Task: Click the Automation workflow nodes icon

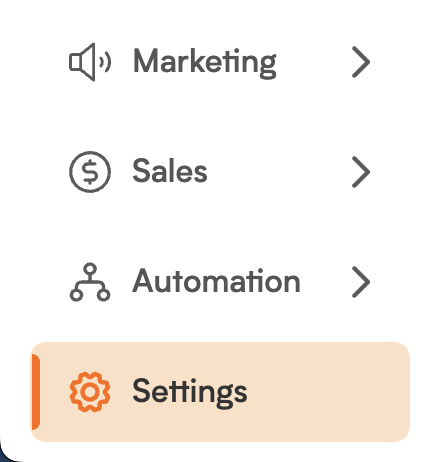Action: click(x=90, y=282)
